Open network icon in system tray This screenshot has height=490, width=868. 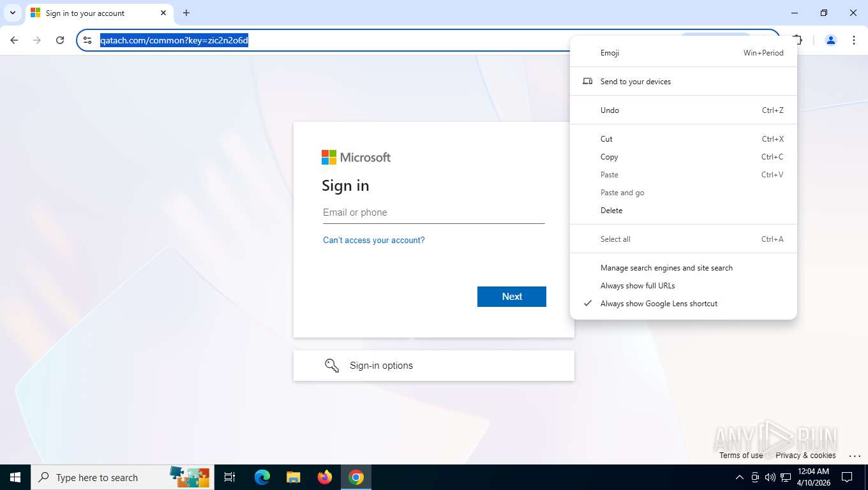click(x=786, y=477)
